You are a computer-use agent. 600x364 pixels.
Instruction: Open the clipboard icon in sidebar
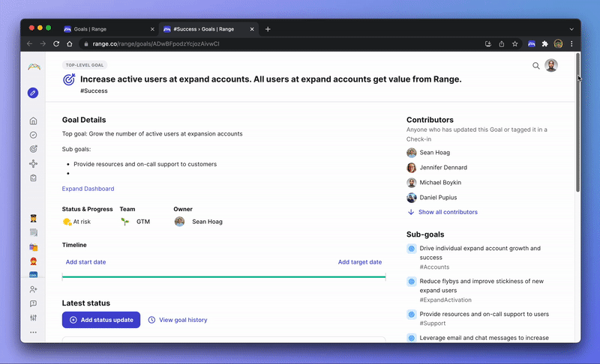(x=33, y=178)
